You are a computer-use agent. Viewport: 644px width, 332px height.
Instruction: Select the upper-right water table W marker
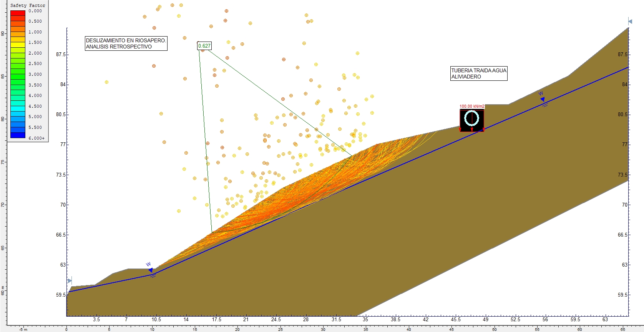point(542,99)
